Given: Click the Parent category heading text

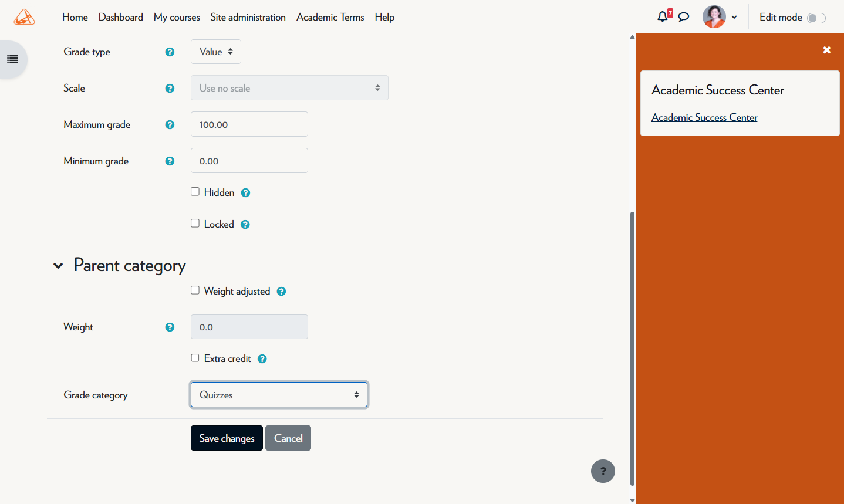Looking at the screenshot, I should point(130,266).
